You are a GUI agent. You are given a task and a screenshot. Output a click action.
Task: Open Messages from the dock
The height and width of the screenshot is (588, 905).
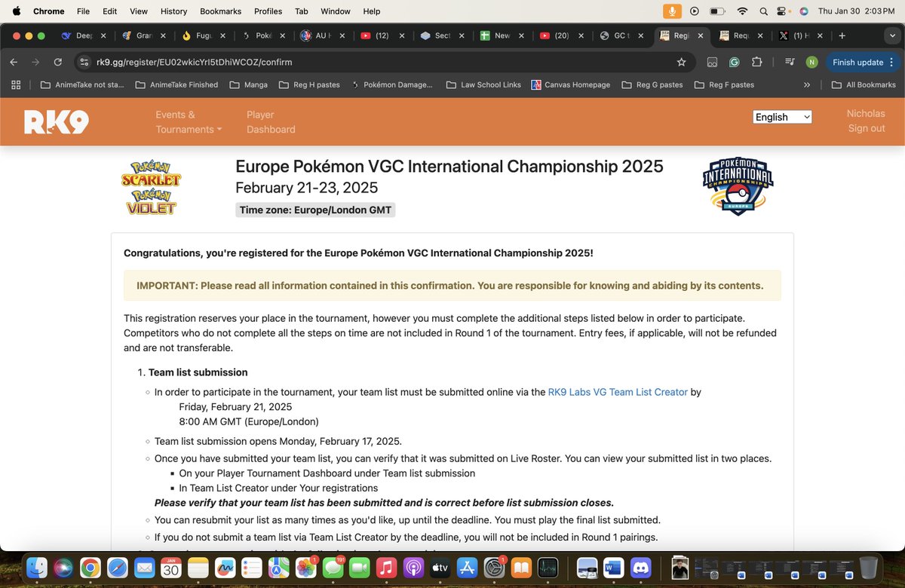[x=333, y=567]
